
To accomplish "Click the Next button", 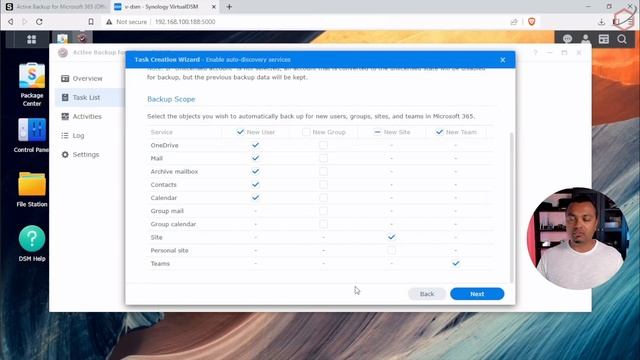I will [x=477, y=294].
